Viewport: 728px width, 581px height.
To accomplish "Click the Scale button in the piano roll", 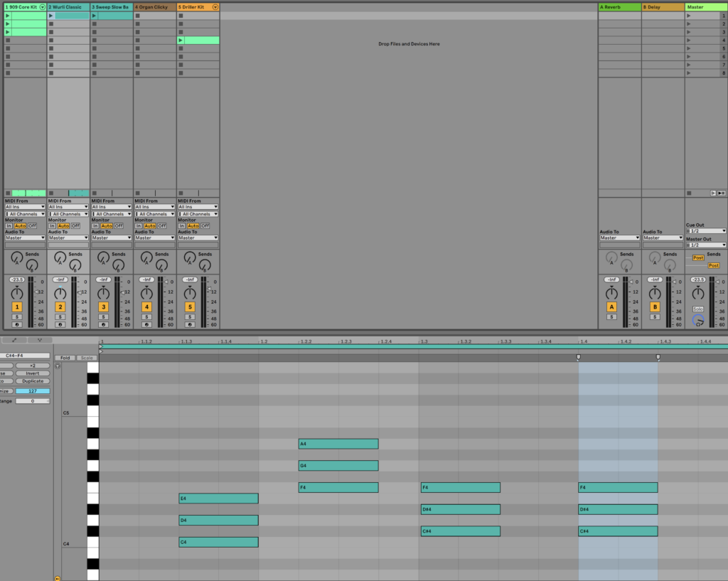I will coord(87,358).
